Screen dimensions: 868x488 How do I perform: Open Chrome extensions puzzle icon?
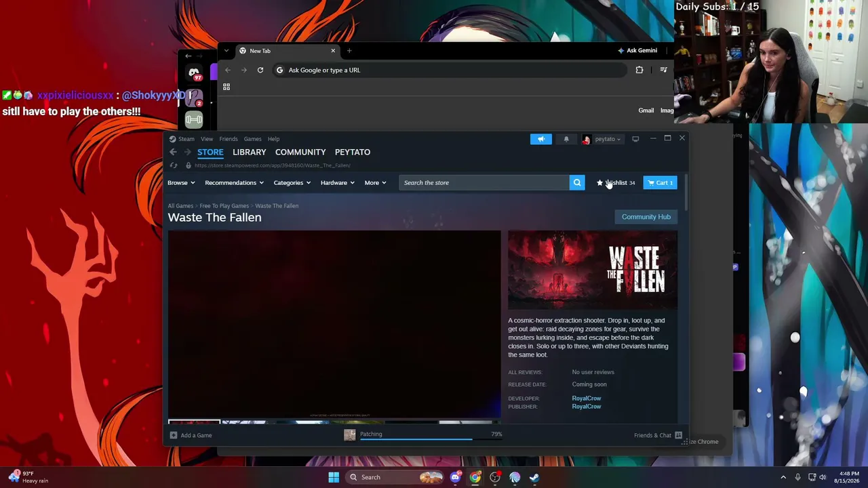[639, 70]
